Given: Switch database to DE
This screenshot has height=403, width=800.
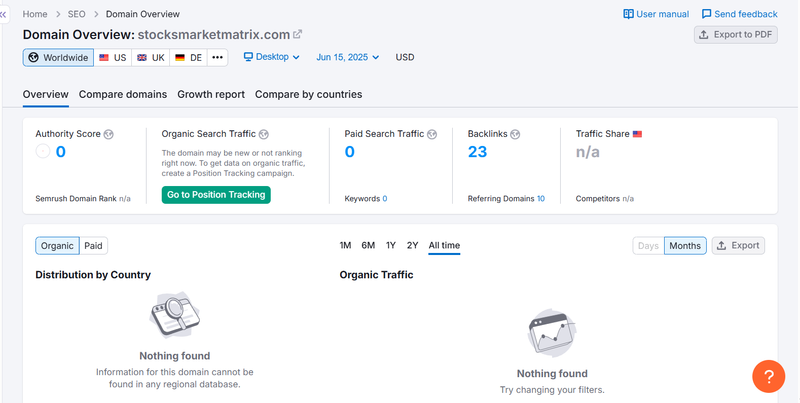Looking at the screenshot, I should pos(188,58).
